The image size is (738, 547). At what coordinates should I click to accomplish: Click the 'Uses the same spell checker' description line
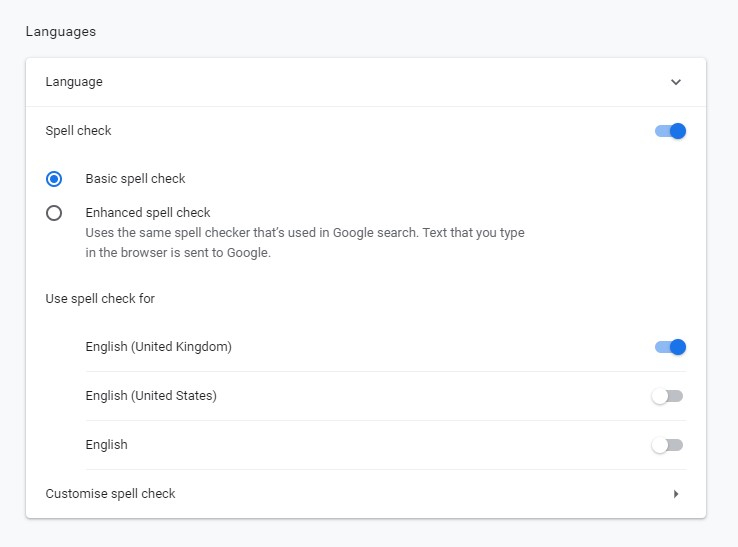pos(305,233)
